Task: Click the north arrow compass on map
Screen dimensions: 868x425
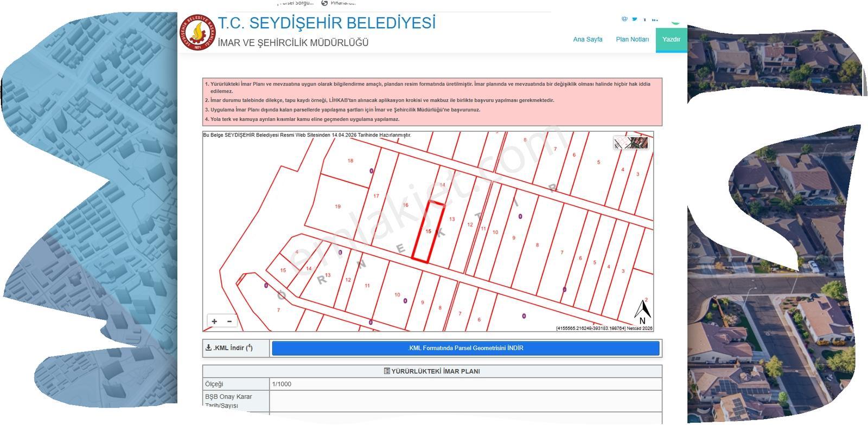Action: (x=643, y=312)
